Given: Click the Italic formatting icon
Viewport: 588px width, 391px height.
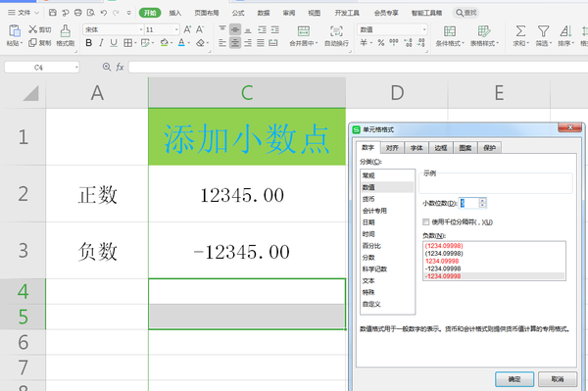Looking at the screenshot, I should point(101,43).
